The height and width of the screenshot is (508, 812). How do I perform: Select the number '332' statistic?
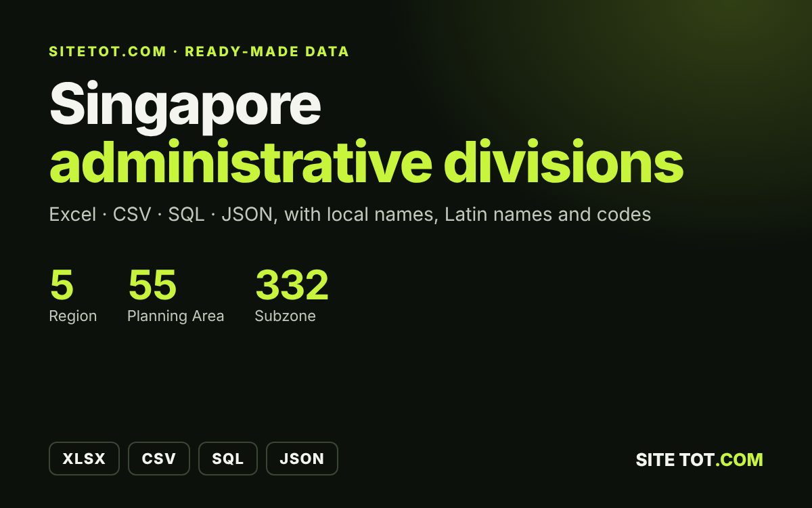(292, 284)
